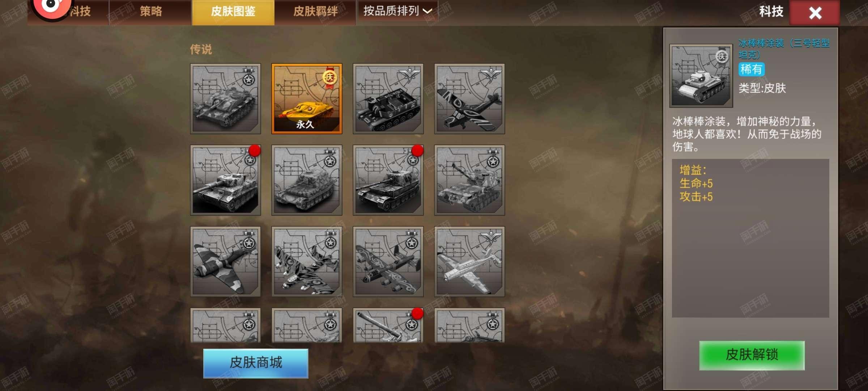
Task: Select the black-striped fighter plane skin
Action: pyautogui.click(x=469, y=99)
